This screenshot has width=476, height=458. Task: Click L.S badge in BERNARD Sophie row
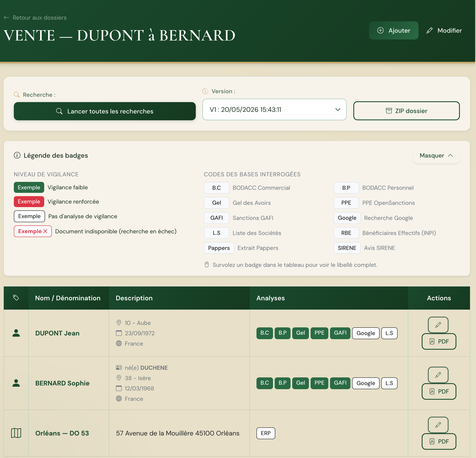[389, 383]
